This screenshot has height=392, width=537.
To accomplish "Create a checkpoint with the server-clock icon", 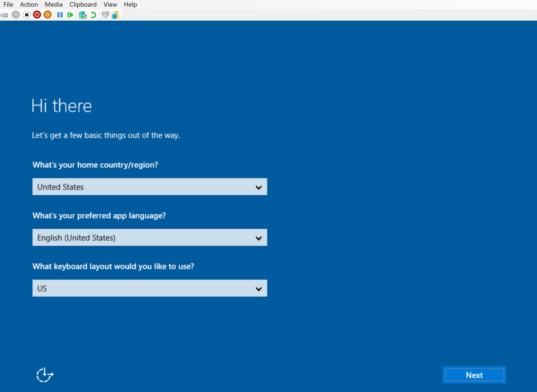I will 83,15.
